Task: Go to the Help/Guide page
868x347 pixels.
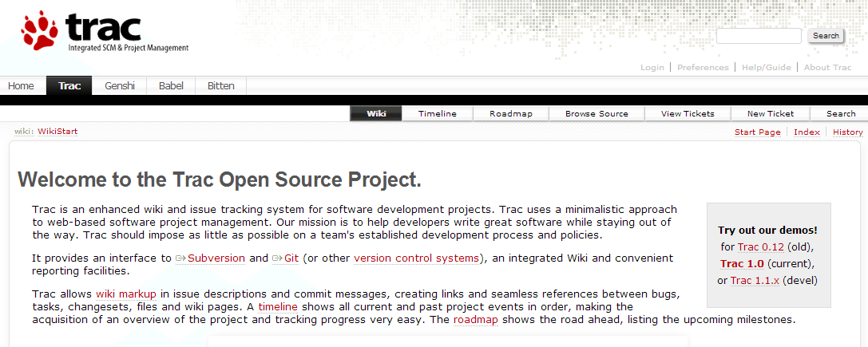Action: [x=766, y=68]
